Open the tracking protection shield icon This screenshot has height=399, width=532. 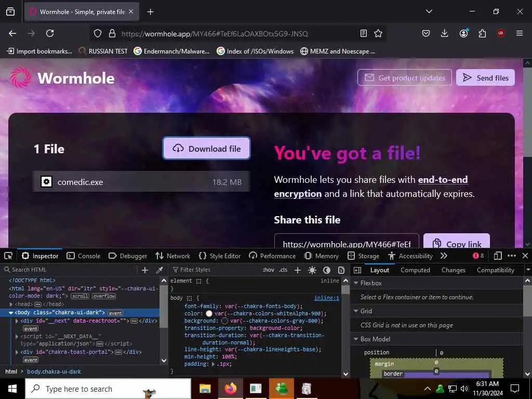coord(98,33)
